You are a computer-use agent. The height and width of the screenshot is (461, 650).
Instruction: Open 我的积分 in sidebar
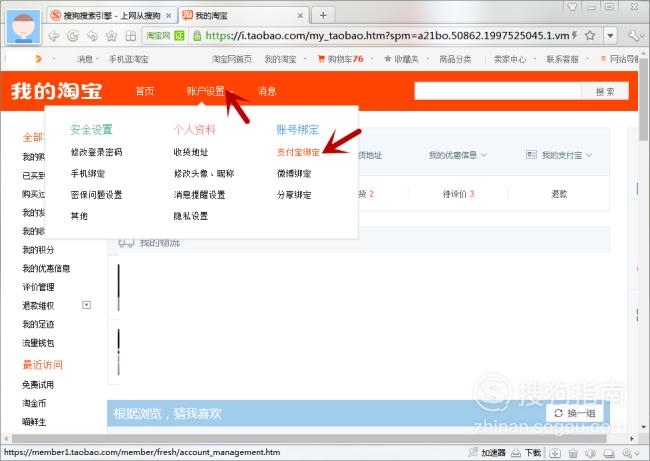38,250
